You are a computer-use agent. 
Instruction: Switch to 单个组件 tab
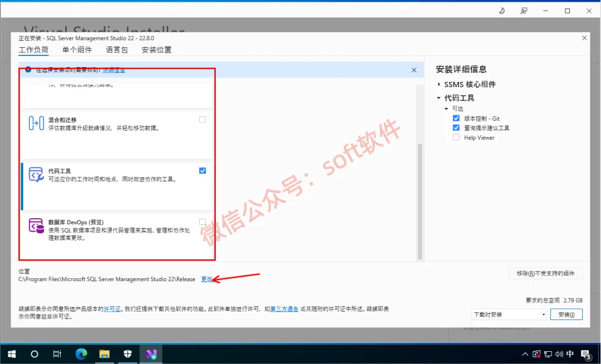tap(77, 50)
